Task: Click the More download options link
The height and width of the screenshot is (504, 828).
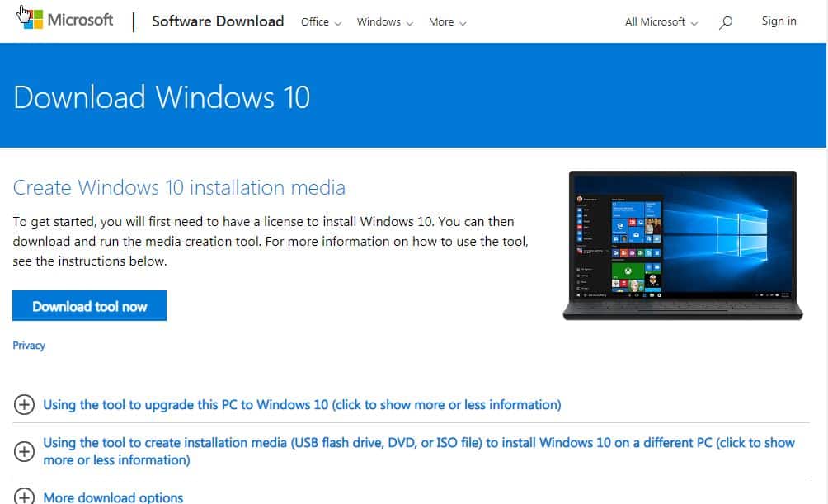Action: coord(113,497)
